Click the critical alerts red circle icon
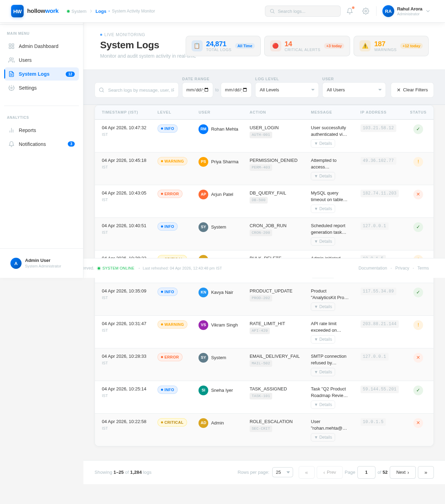The height and width of the screenshot is (504, 445). pos(276,46)
